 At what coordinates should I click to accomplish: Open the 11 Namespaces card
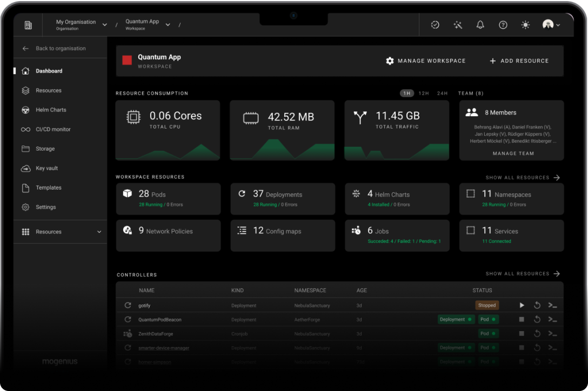tap(511, 199)
